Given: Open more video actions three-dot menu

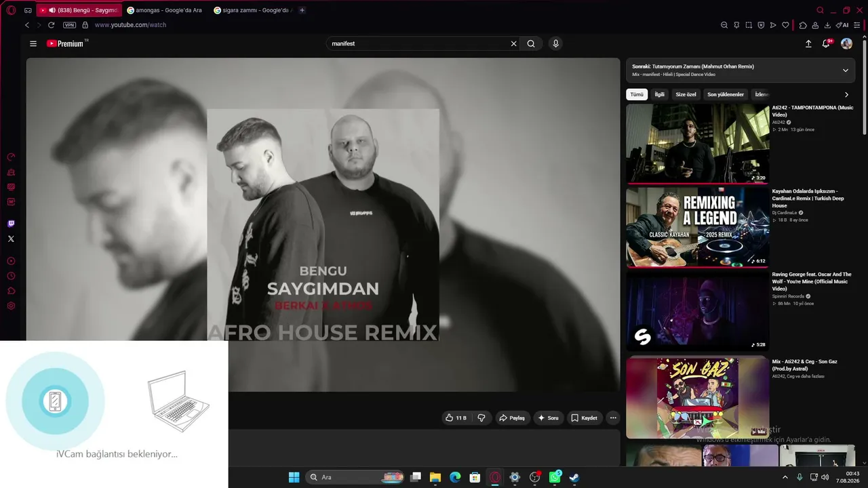Looking at the screenshot, I should point(613,418).
